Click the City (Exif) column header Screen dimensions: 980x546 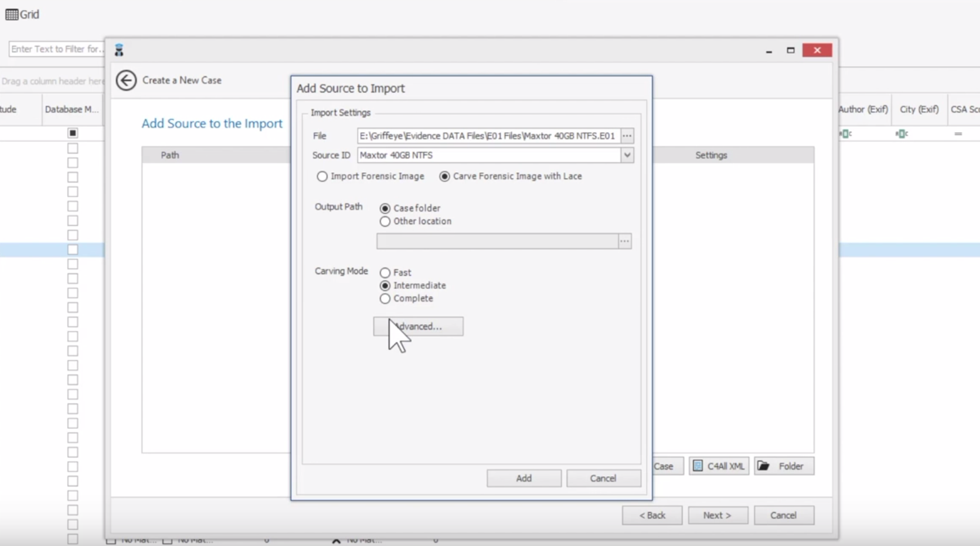point(919,109)
